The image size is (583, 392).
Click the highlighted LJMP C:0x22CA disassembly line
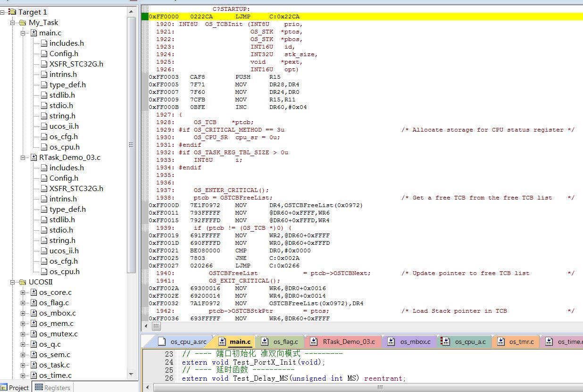pyautogui.click(x=366, y=17)
